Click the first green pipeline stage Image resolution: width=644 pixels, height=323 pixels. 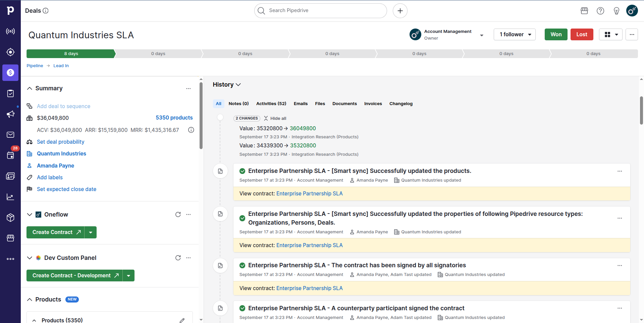(x=71, y=54)
